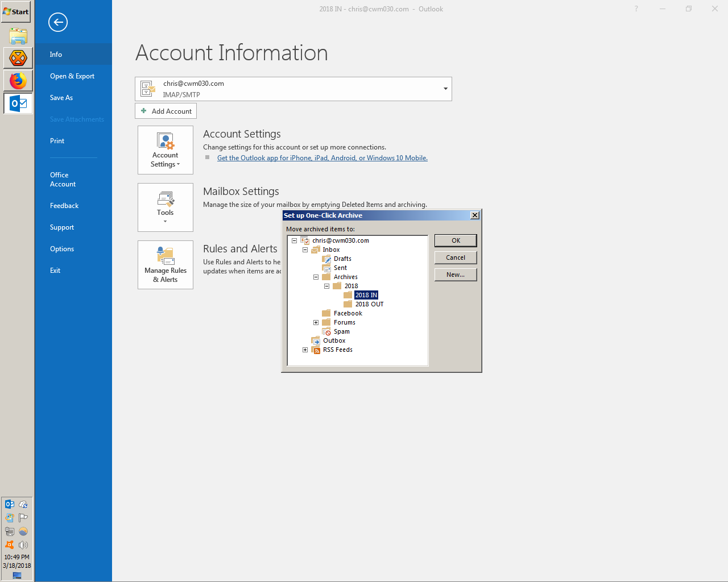This screenshot has height=582, width=728.
Task: Open the Mailbox Tools dropdown tile
Action: pos(166,207)
